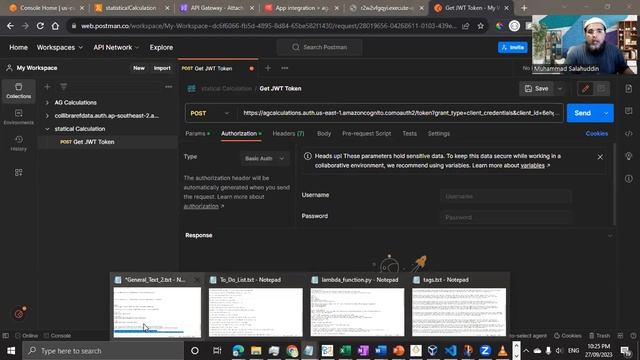The width and height of the screenshot is (640, 360).
Task: Open the Windows Start menu
Action: click(11, 351)
